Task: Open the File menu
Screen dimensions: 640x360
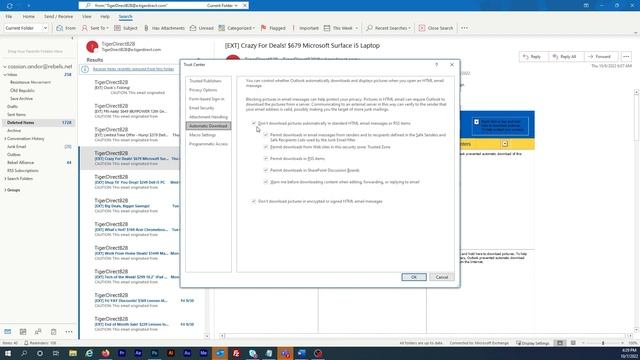Action: (9, 17)
